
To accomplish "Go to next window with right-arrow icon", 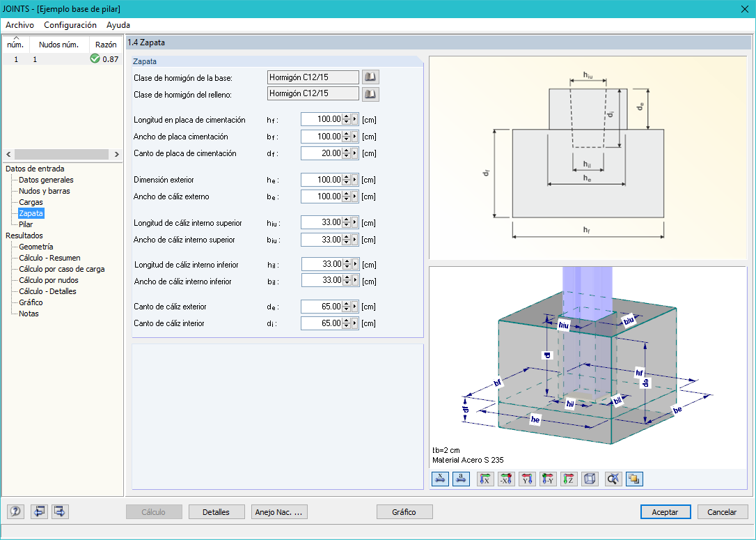I will point(61,511).
